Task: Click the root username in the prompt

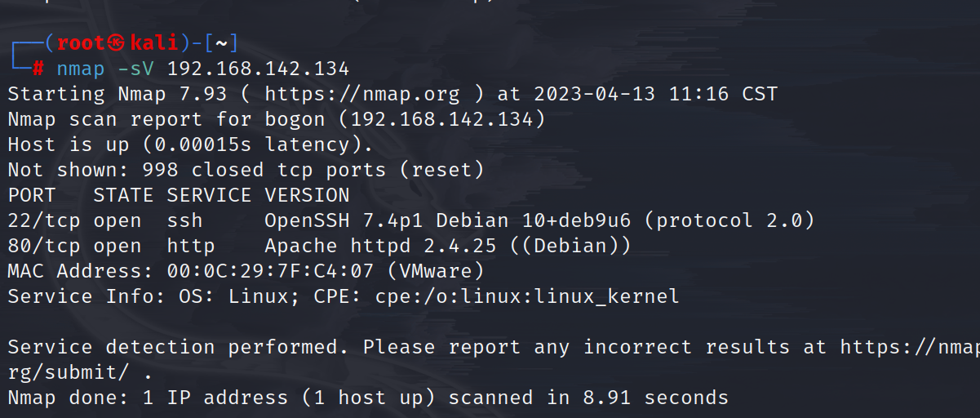Action: 82,44
